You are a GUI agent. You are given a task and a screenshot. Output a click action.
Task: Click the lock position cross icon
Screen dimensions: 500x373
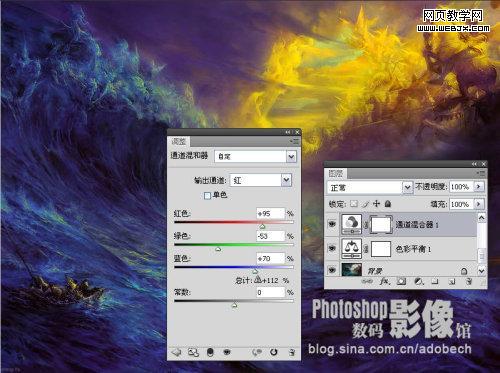pos(376,204)
